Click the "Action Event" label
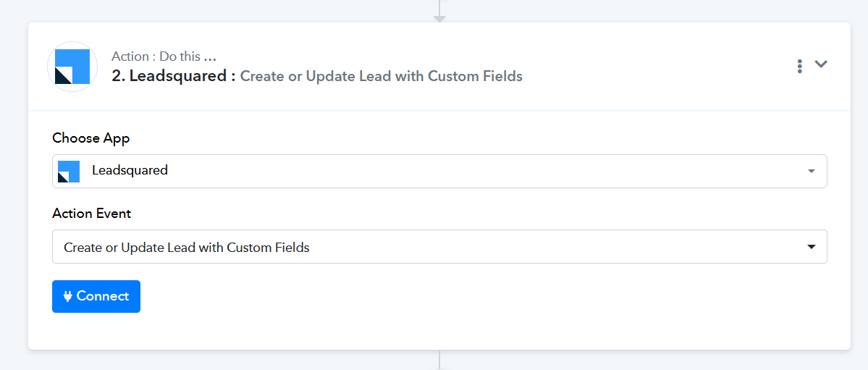The width and height of the screenshot is (868, 370). click(x=92, y=214)
